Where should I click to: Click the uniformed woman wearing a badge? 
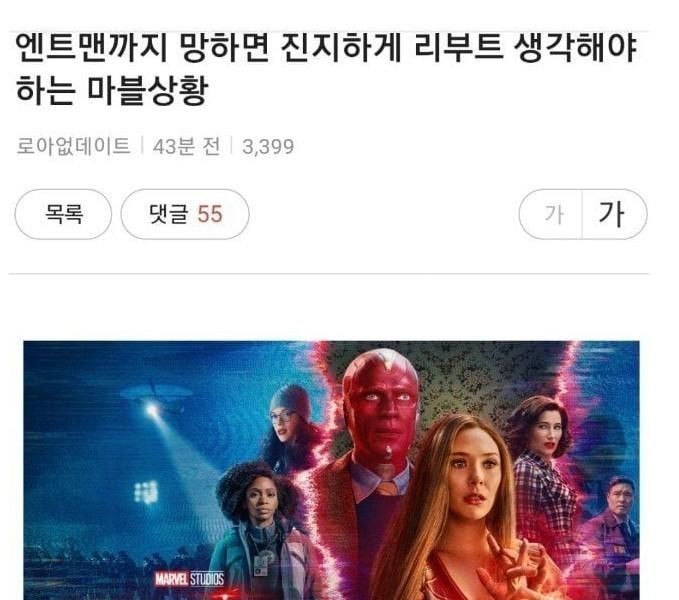click(260, 530)
